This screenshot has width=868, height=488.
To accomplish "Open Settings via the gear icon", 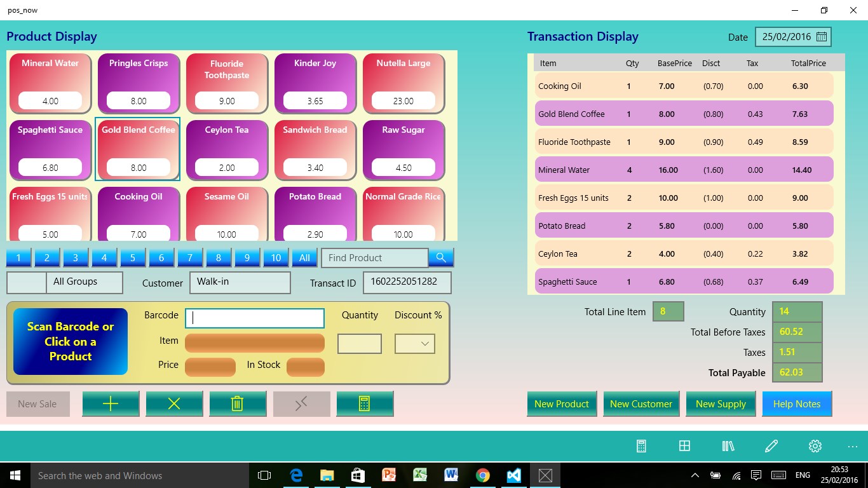I will coord(815,445).
